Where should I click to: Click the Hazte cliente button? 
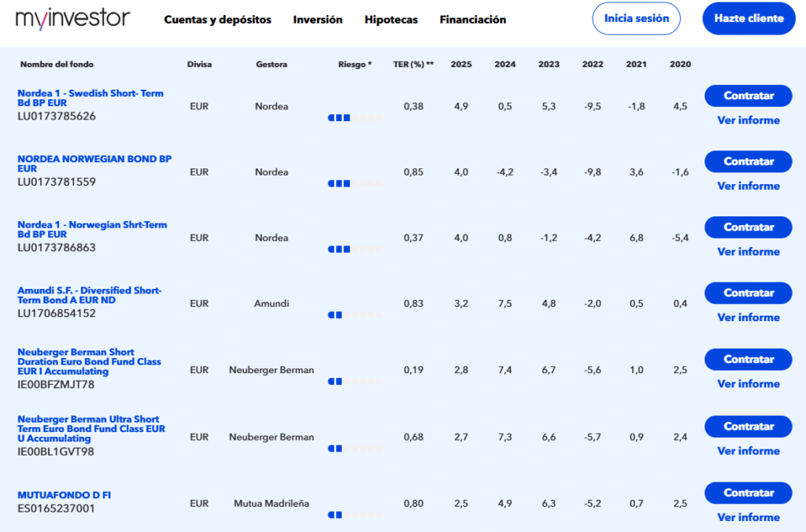[x=749, y=19]
